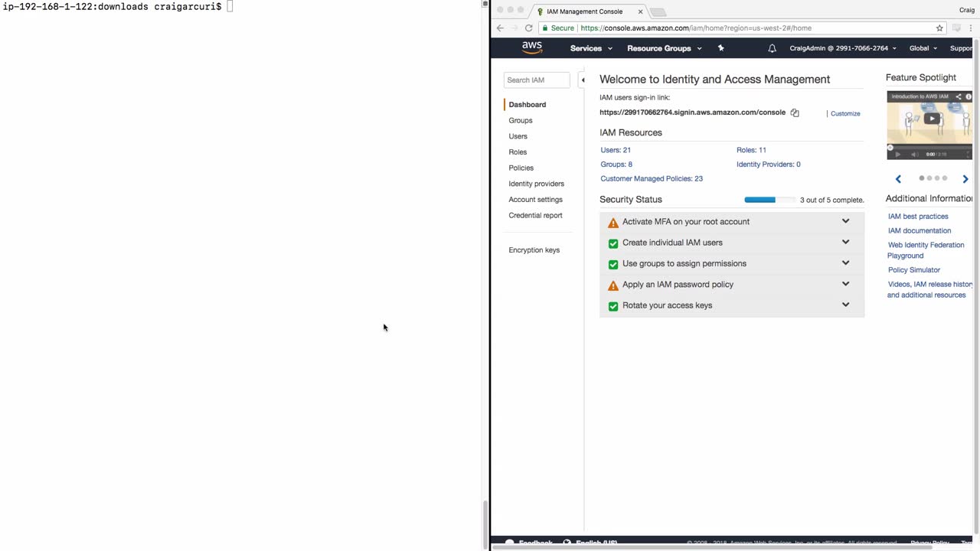Viewport: 980px width, 551px height.
Task: Expand Activate MFA on your root account
Action: pyautogui.click(x=845, y=221)
